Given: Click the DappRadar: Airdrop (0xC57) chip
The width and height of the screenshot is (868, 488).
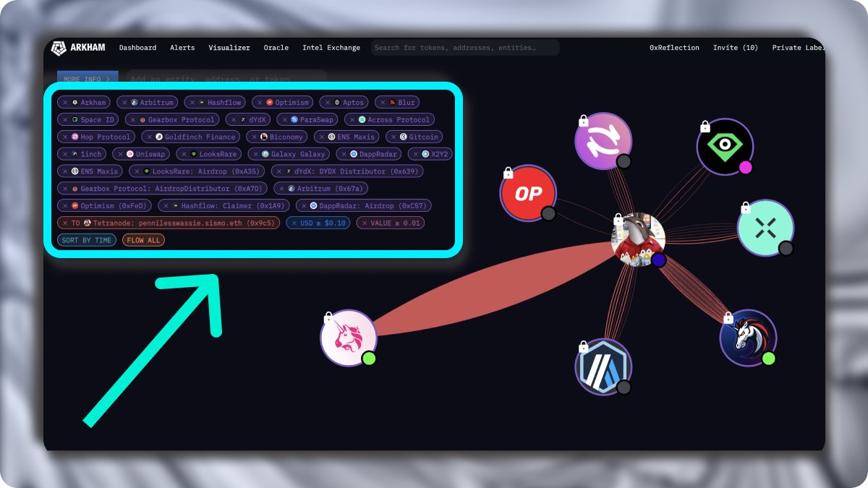Looking at the screenshot, I should (363, 206).
